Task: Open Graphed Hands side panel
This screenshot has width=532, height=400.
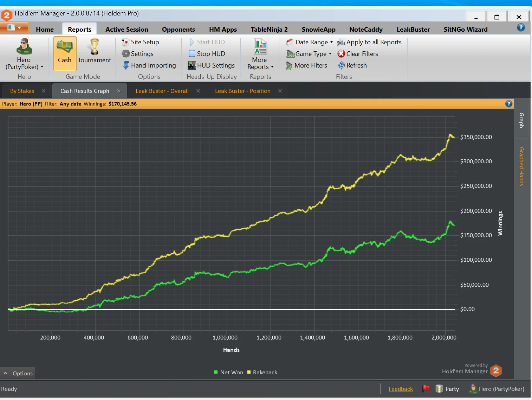Action: tap(521, 166)
